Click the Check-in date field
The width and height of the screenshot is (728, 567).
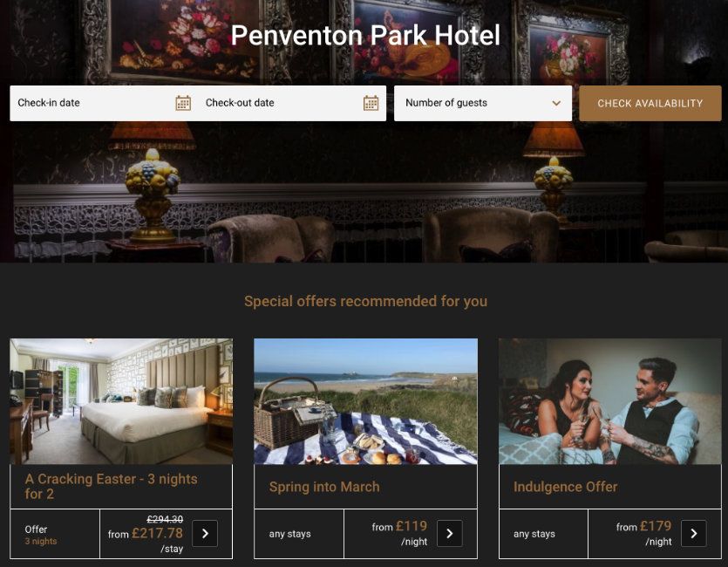[104, 103]
